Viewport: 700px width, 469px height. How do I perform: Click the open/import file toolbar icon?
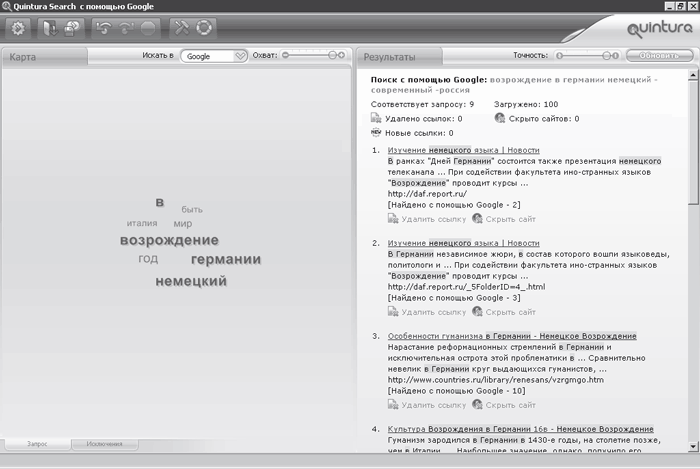coord(50,29)
